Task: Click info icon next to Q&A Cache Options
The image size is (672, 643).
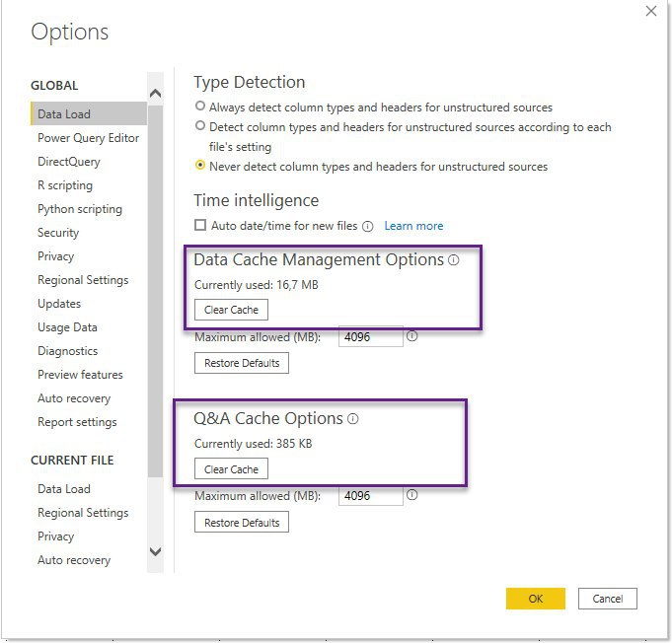Action: click(353, 419)
